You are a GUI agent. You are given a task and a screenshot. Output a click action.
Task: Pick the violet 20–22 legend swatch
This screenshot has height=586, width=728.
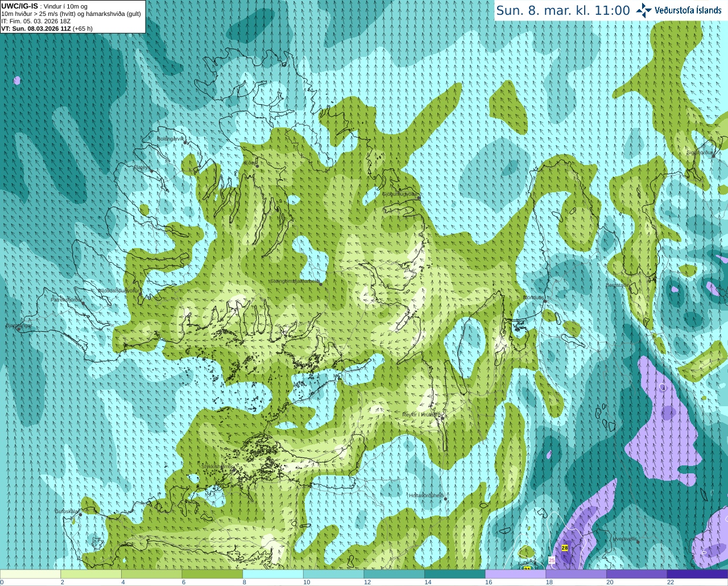tap(637, 574)
